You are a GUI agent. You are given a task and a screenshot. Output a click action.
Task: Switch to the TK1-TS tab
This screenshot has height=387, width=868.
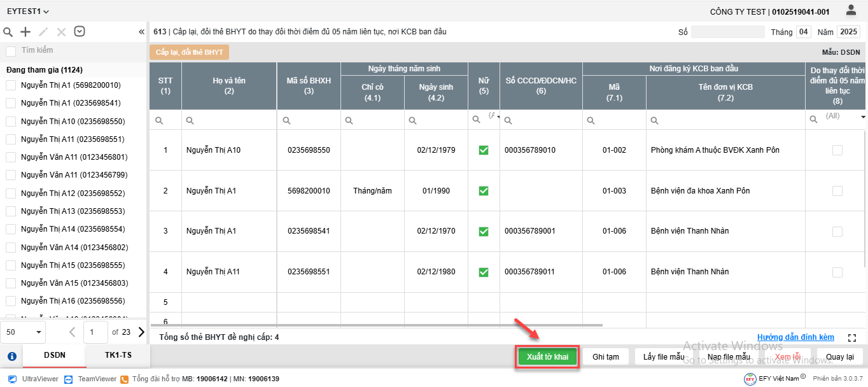point(118,356)
